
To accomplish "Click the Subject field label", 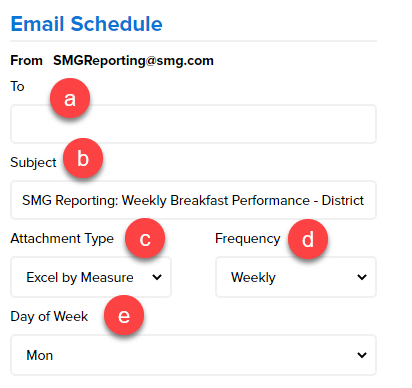I will click(33, 163).
